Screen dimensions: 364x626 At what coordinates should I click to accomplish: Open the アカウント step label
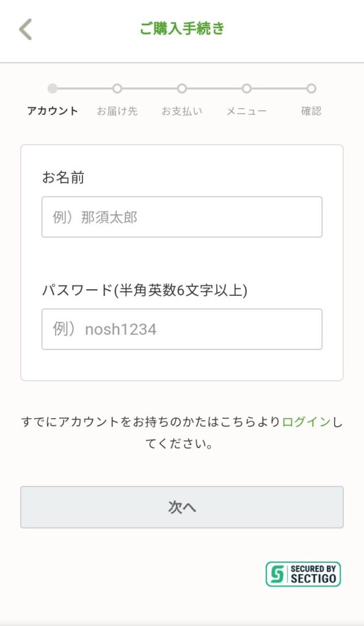point(53,111)
